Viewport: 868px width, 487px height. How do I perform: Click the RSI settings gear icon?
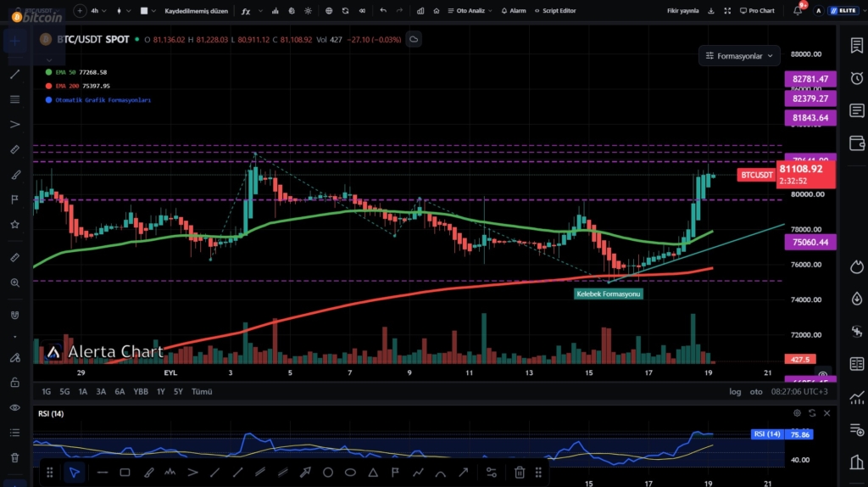[x=797, y=412]
